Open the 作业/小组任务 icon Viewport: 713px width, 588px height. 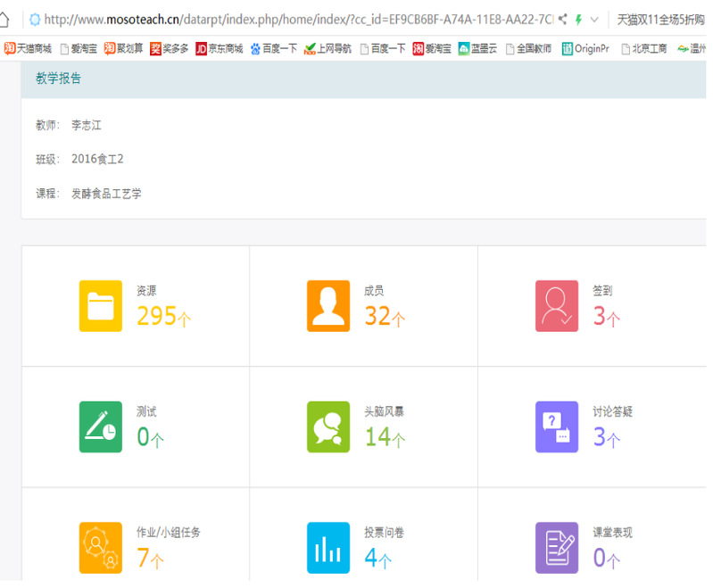(100, 547)
